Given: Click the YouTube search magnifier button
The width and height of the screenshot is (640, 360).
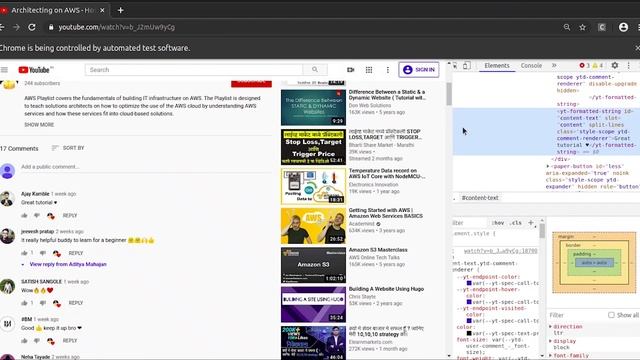Looking at the screenshot, I should coord(315,70).
